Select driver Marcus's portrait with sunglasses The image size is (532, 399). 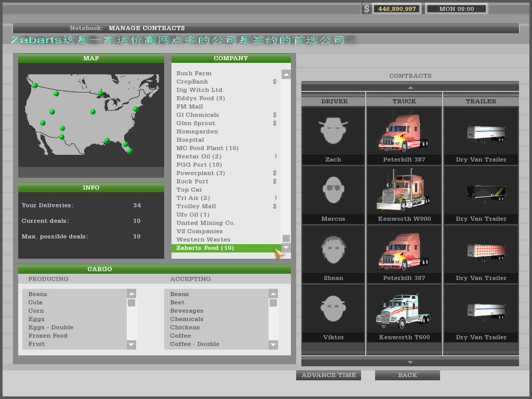click(333, 190)
